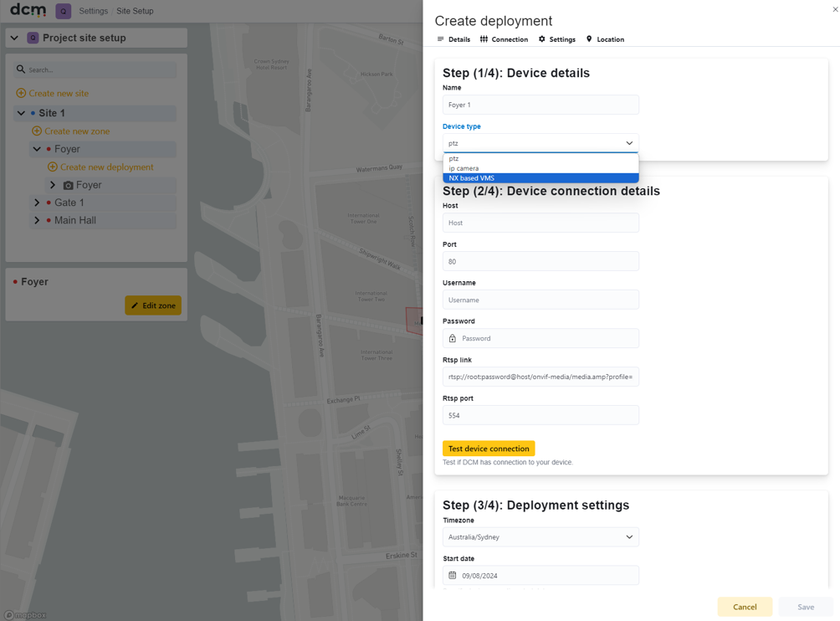Select NX based VMS option
This screenshot has width=840, height=621.
coord(540,178)
